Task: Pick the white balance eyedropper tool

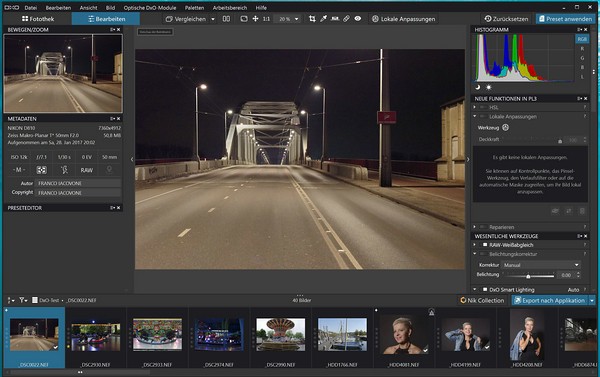Action: pyautogui.click(x=324, y=19)
